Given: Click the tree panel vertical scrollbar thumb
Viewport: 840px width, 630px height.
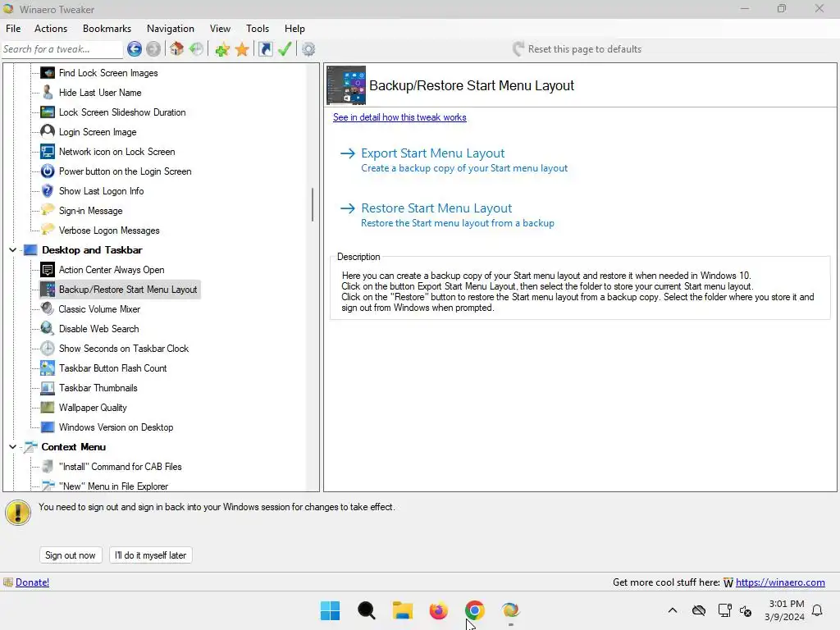Looking at the screenshot, I should coord(313,204).
